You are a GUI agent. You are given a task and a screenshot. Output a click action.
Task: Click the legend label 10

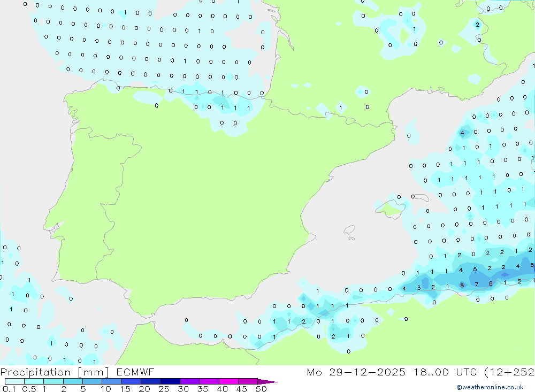tap(106, 389)
